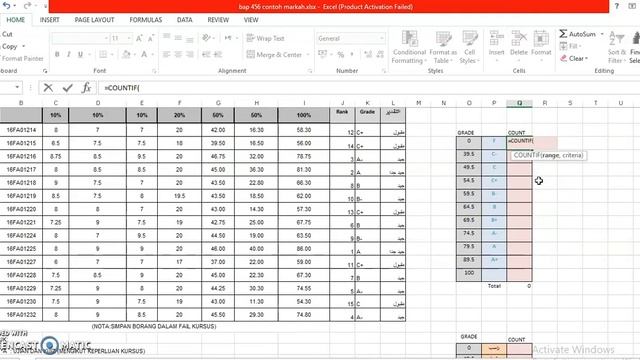Open the VIEW tab

pos(251,20)
